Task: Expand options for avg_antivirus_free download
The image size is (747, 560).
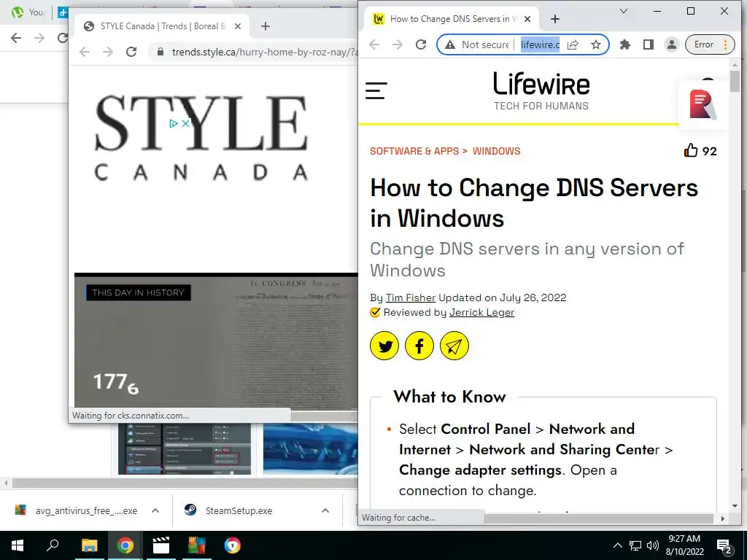Action: [x=155, y=510]
